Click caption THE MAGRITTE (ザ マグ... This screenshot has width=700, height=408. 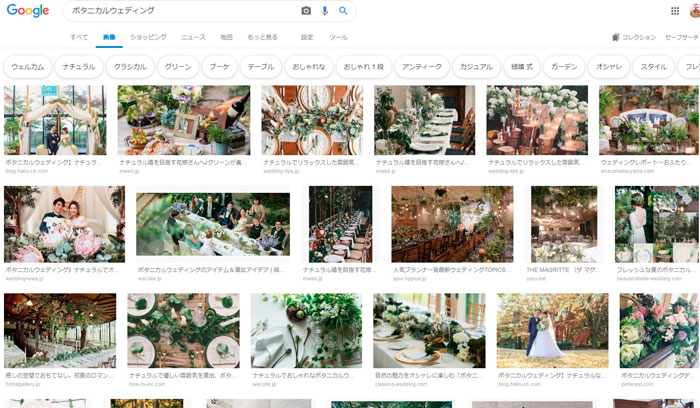[x=564, y=270]
